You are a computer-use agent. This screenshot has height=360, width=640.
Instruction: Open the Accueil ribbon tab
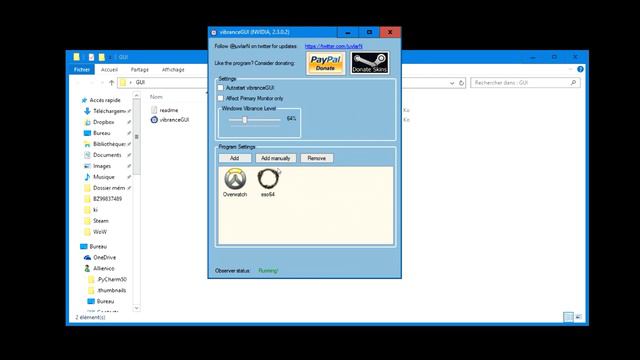[x=109, y=70]
